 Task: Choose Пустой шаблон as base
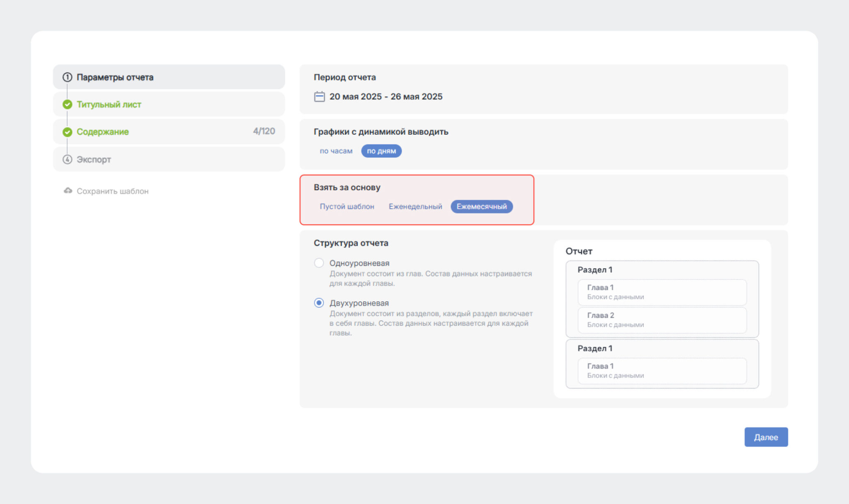(347, 206)
